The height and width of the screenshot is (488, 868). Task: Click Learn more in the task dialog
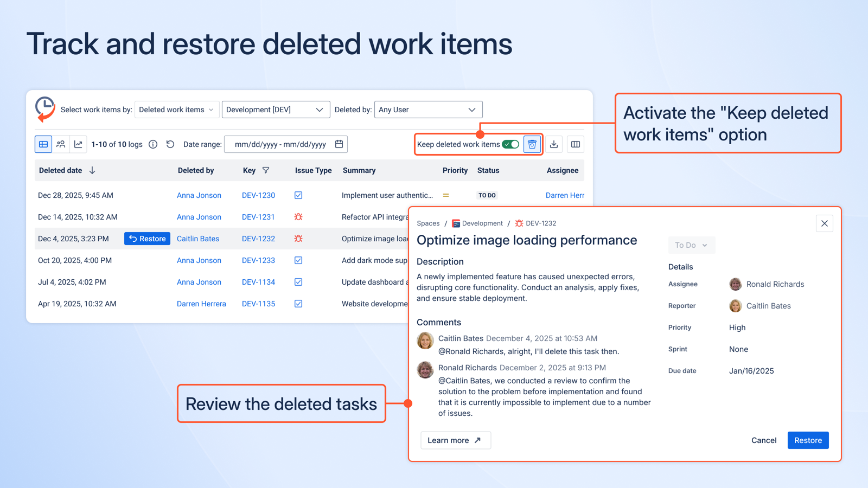tap(455, 440)
